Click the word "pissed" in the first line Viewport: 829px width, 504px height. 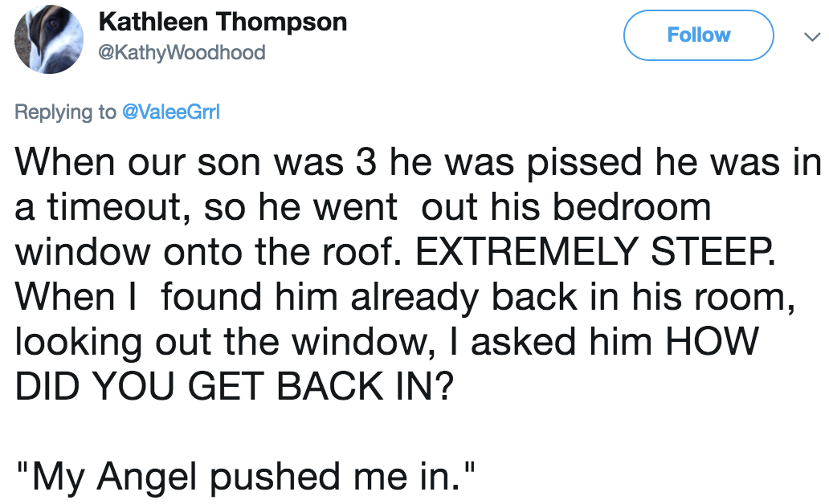[x=585, y=161]
